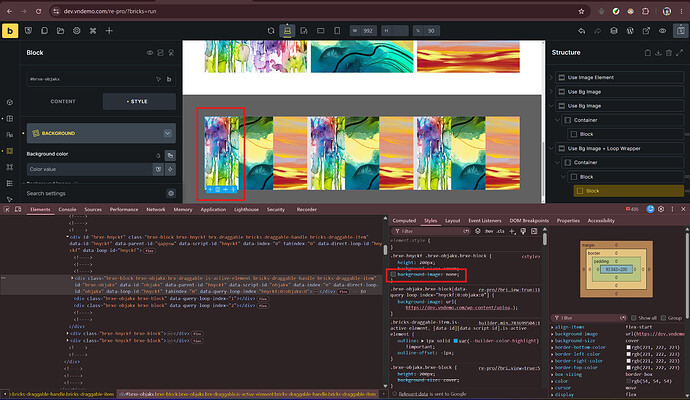Open the WordPress dashboard icon
The height and width of the screenshot is (400, 690).
pyautogui.click(x=630, y=31)
